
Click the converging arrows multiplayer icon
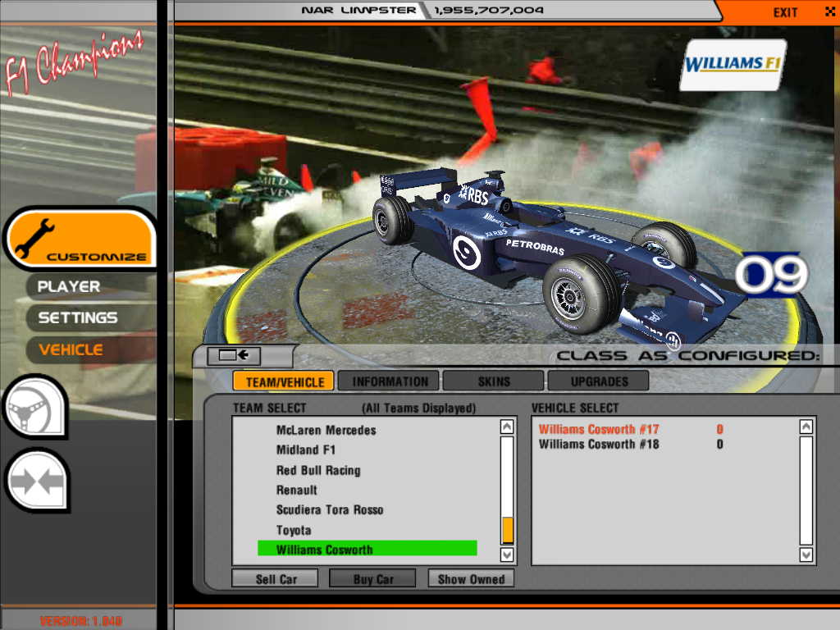click(x=36, y=482)
